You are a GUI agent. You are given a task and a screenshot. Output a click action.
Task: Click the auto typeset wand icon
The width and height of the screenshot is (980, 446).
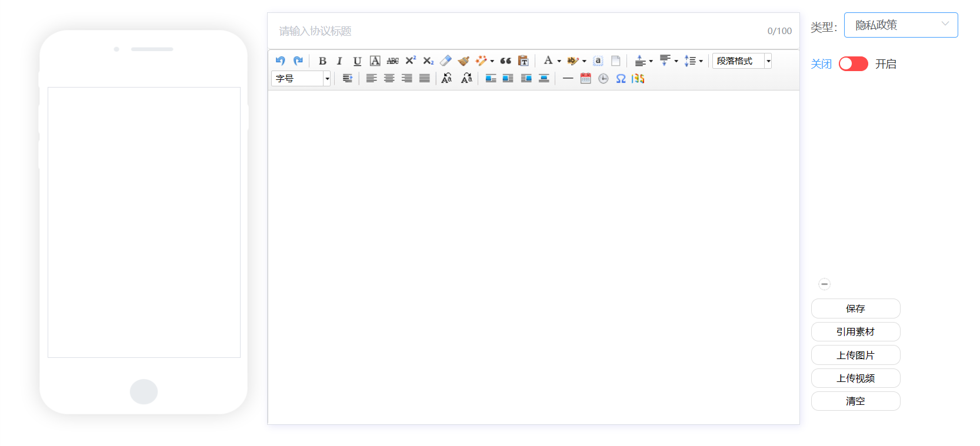481,61
